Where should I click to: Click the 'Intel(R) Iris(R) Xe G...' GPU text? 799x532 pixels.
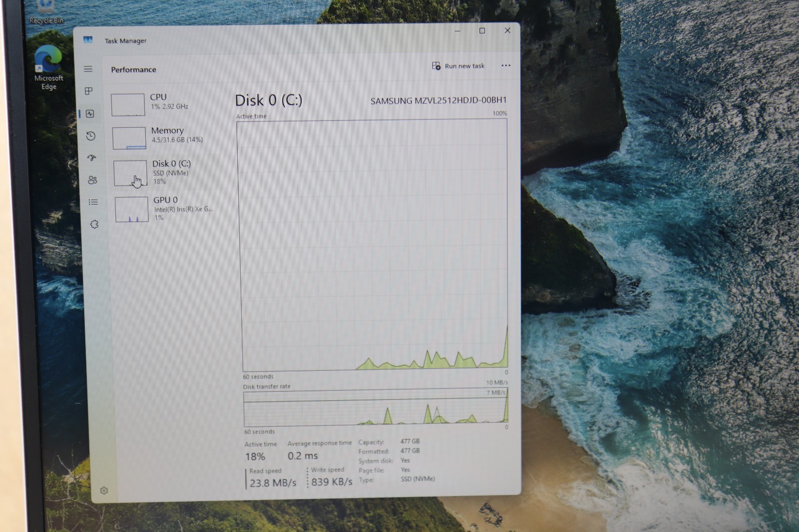click(x=183, y=209)
